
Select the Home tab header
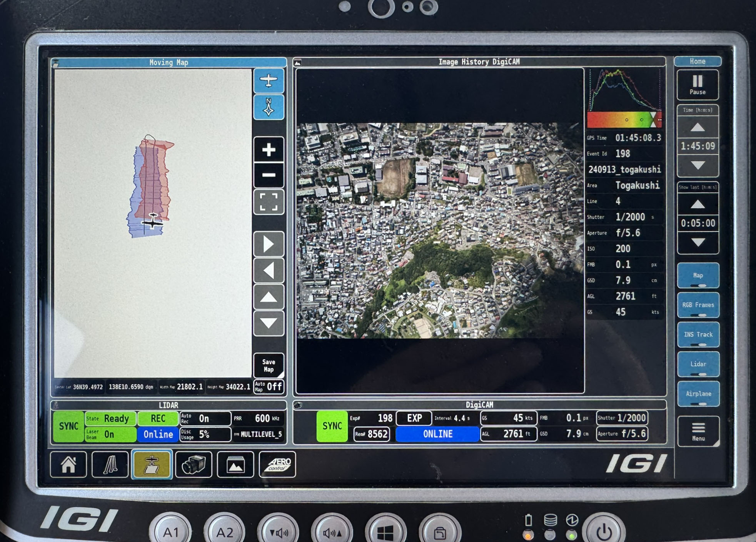pos(698,61)
